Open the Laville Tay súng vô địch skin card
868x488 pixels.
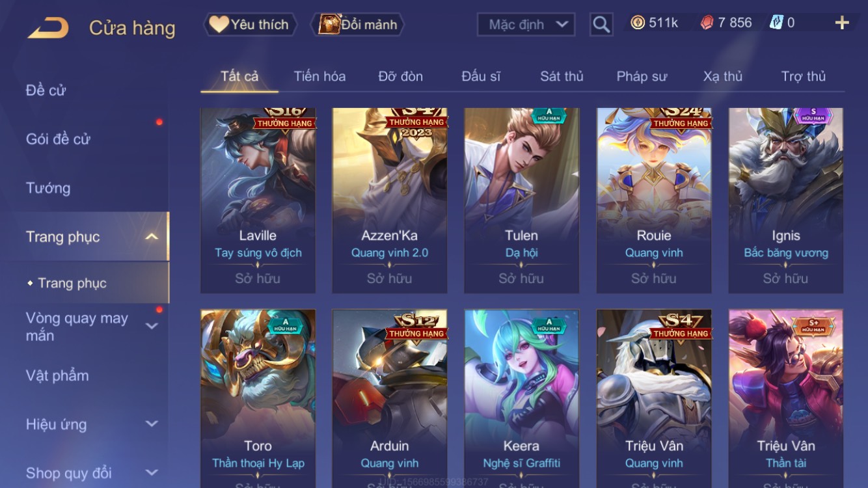tap(258, 200)
